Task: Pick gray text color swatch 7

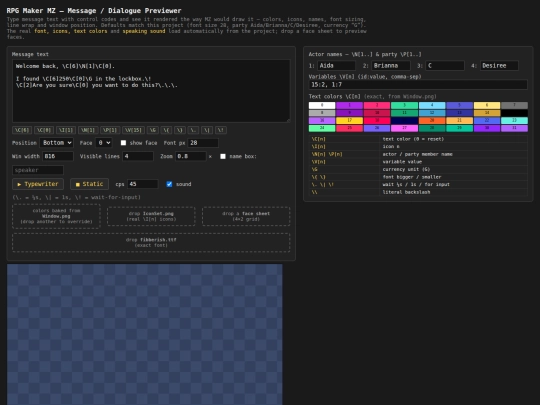Action: [x=515, y=105]
